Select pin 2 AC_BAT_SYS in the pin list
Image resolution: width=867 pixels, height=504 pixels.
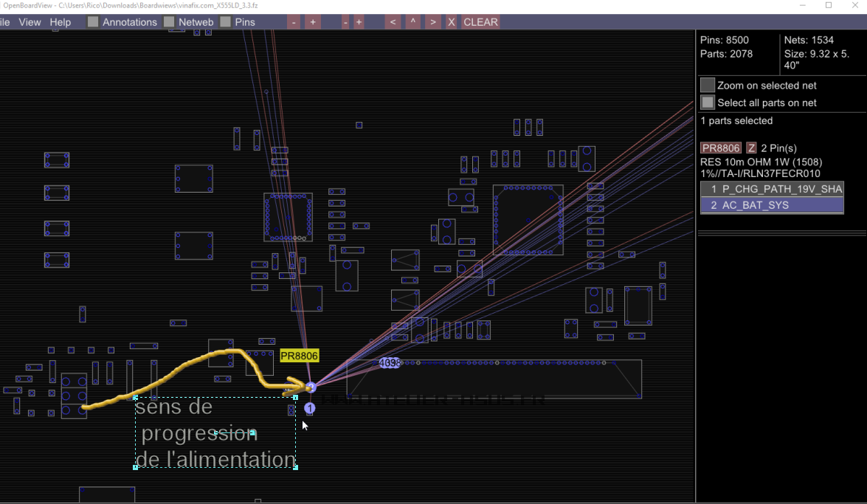771,205
